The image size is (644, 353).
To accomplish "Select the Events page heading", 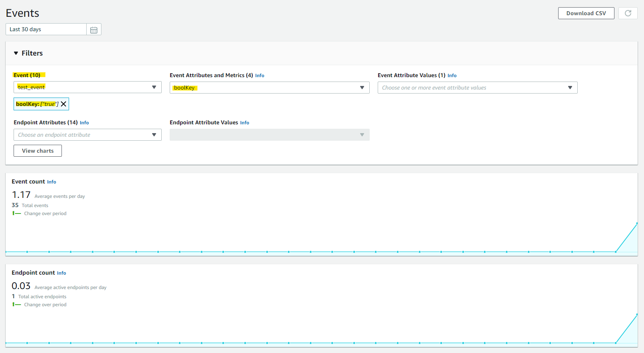I will click(x=22, y=13).
